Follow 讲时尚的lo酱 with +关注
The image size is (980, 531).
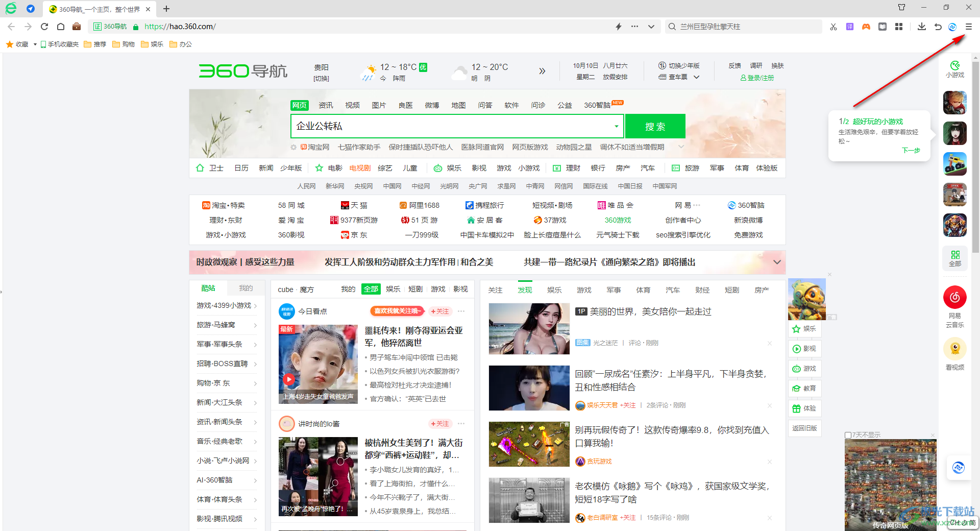[439, 423]
